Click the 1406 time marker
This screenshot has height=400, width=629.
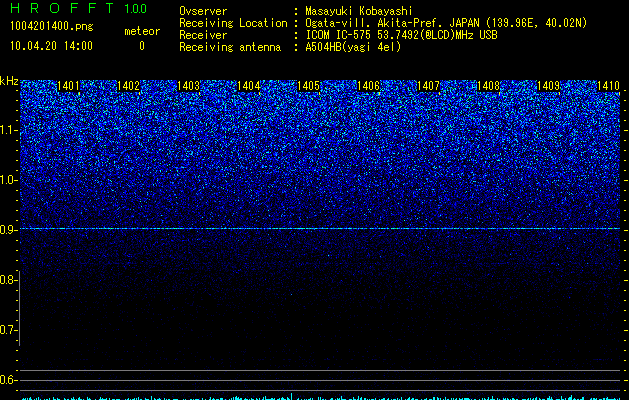pyautogui.click(x=368, y=86)
